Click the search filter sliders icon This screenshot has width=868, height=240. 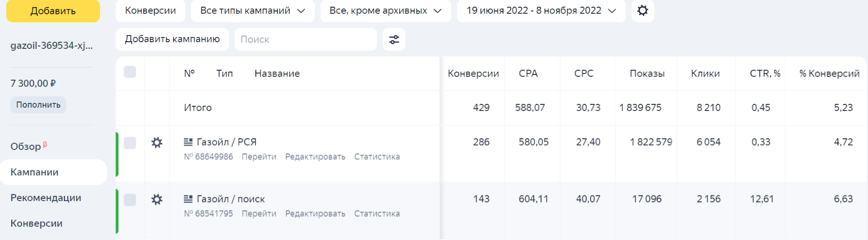[x=394, y=40]
